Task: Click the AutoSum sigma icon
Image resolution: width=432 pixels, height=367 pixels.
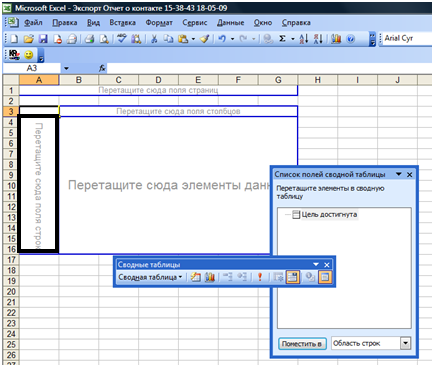Action: point(282,39)
